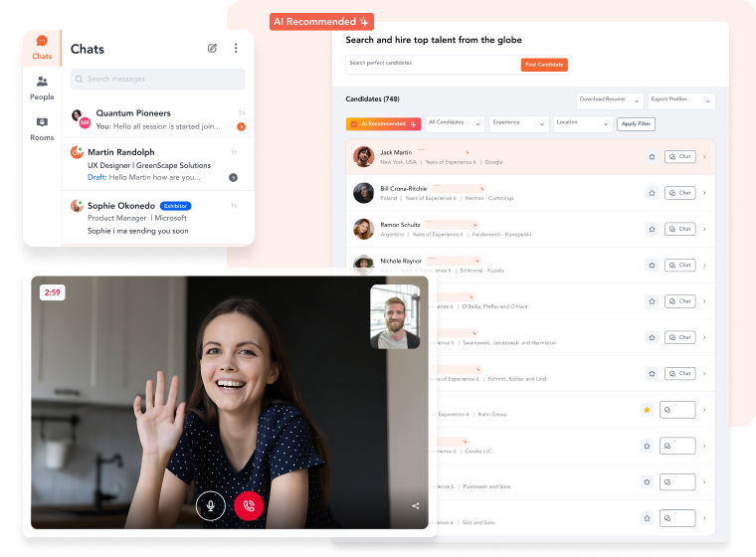
Task: Open chat for Yost and Sons candidate
Action: pyautogui.click(x=677, y=518)
